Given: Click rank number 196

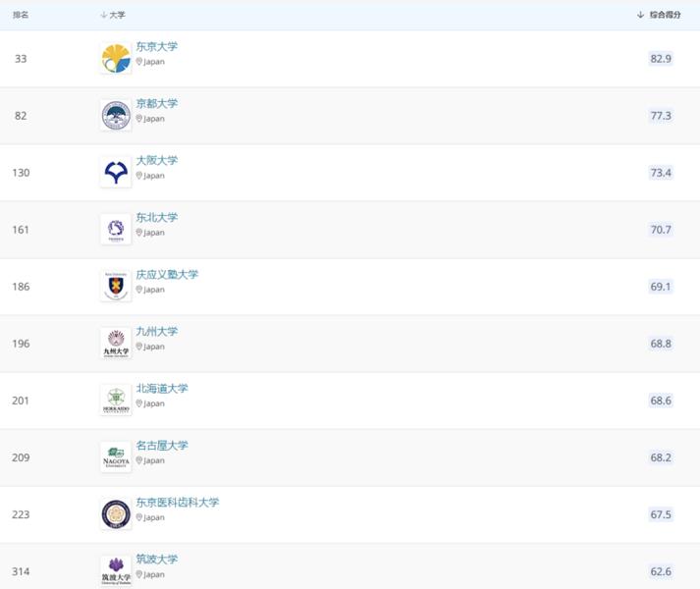Looking at the screenshot, I should (x=21, y=344).
